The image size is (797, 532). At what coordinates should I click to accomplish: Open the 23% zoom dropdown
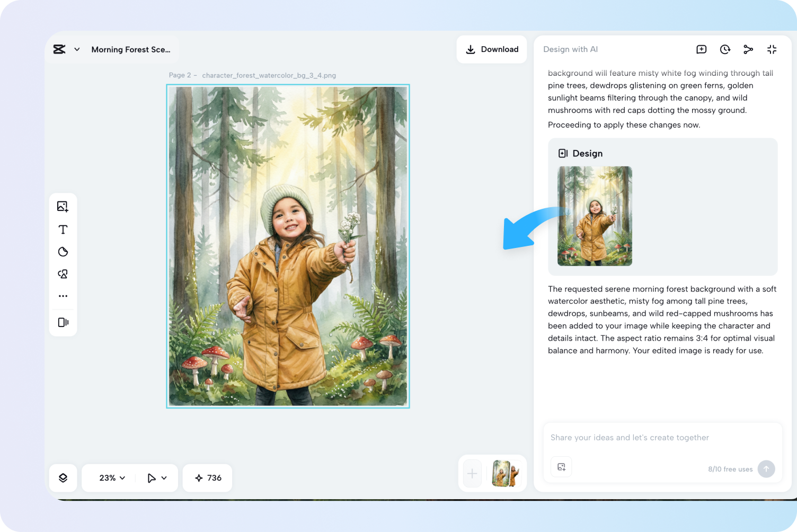[x=112, y=478]
